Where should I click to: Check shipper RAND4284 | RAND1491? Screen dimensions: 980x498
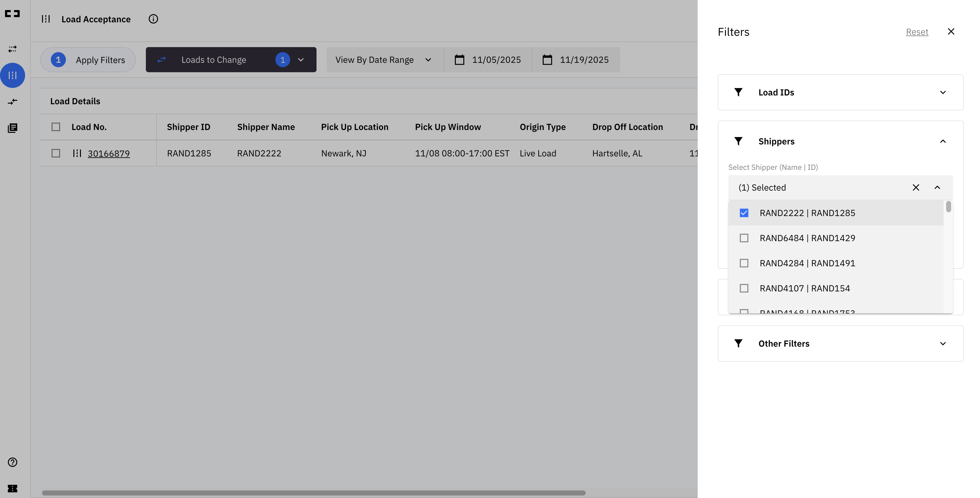744,263
